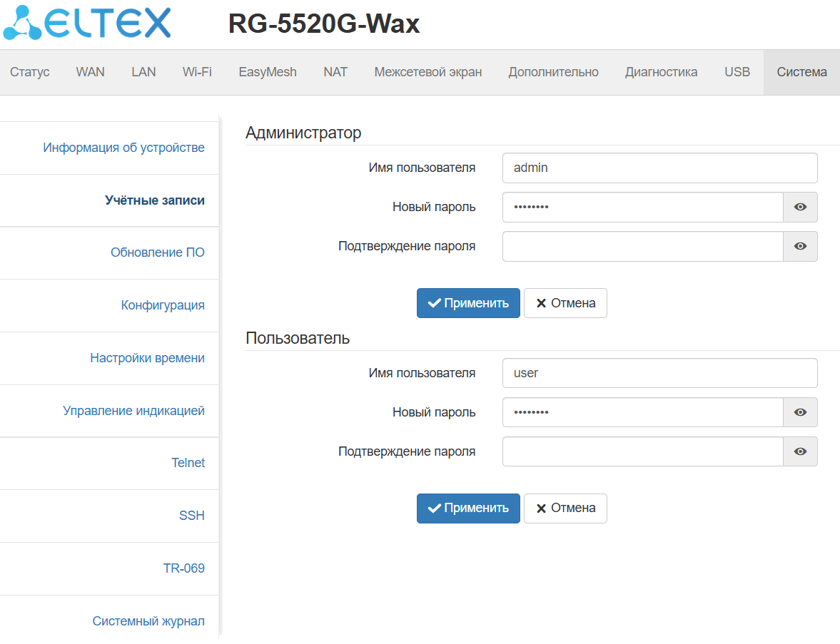Switch to the WAN tab
The height and width of the screenshot is (644, 840).
91,72
